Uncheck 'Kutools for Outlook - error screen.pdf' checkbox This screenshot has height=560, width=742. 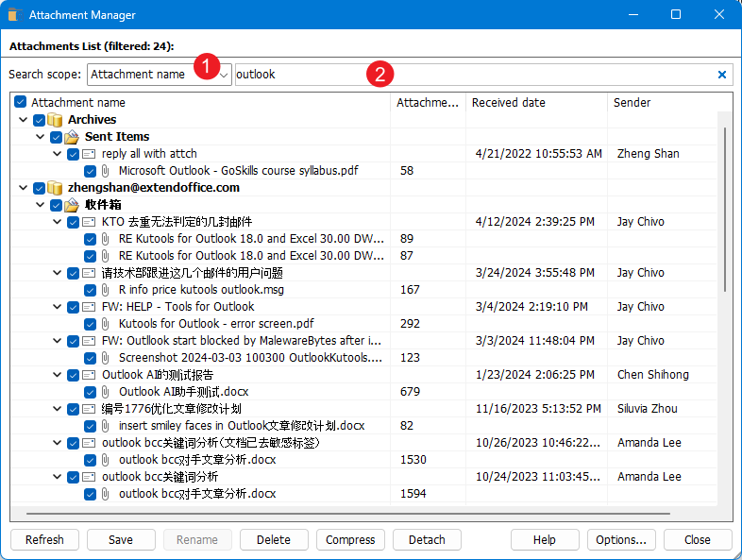tap(90, 324)
